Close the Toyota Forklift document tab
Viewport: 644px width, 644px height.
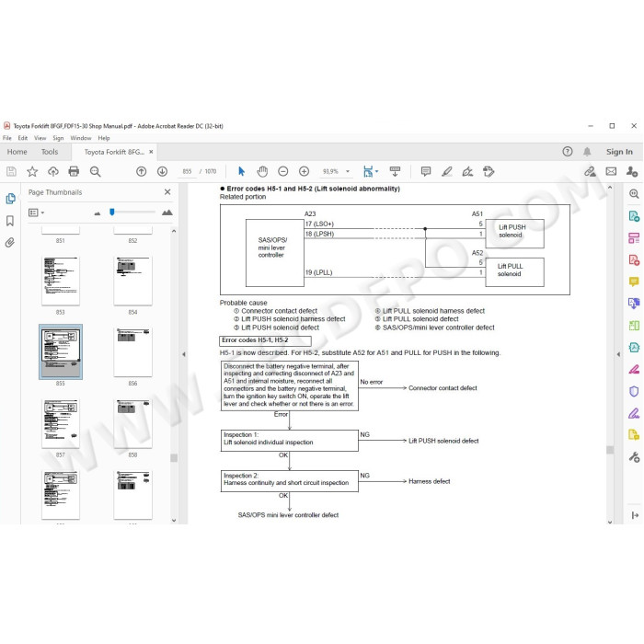coord(151,152)
